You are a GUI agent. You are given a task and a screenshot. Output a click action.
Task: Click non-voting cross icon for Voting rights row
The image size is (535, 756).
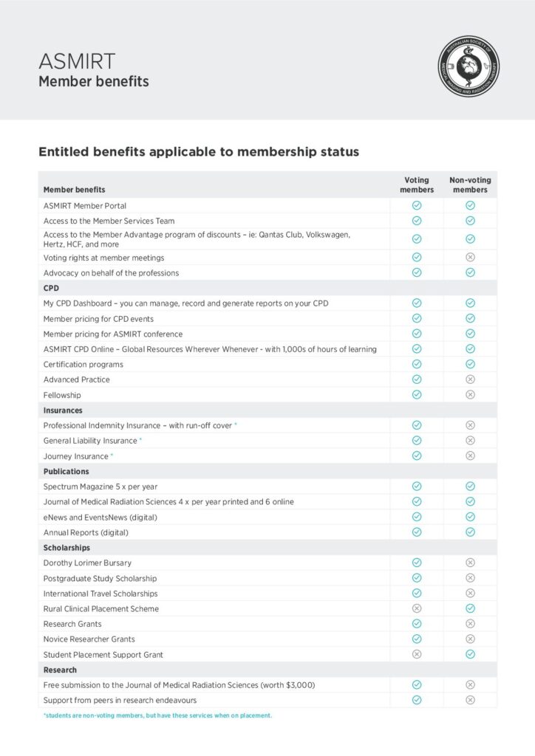tap(471, 258)
